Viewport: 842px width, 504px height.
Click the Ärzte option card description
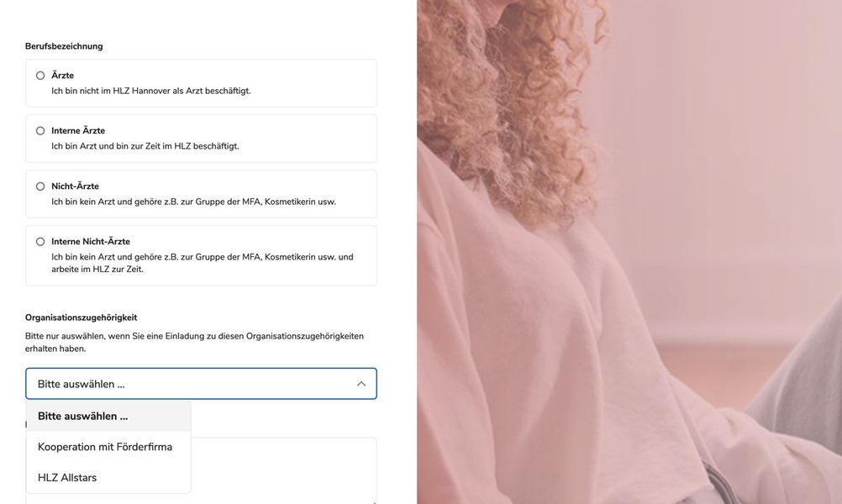(151, 92)
